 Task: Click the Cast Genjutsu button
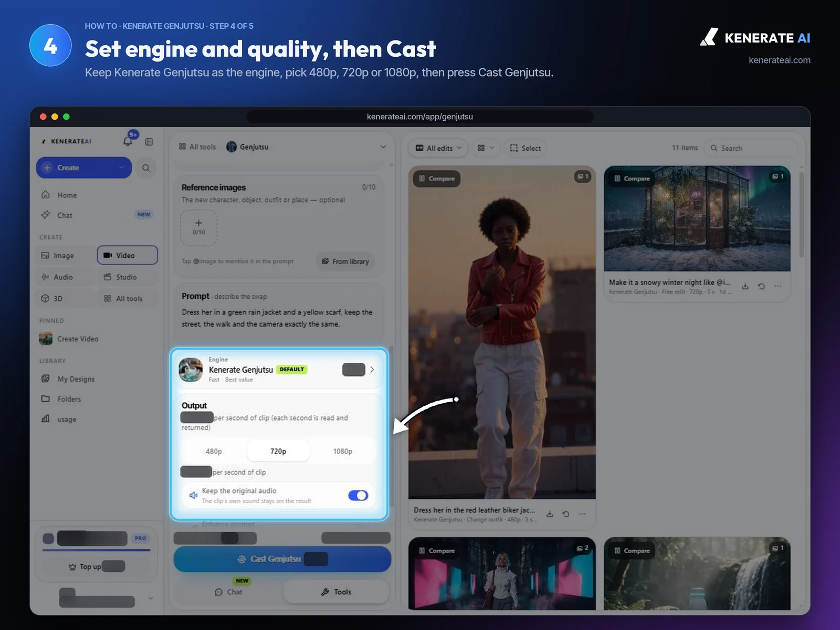tap(282, 559)
